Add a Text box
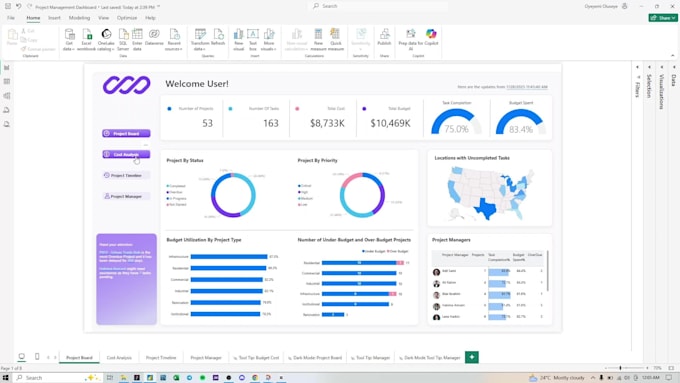 click(x=253, y=40)
